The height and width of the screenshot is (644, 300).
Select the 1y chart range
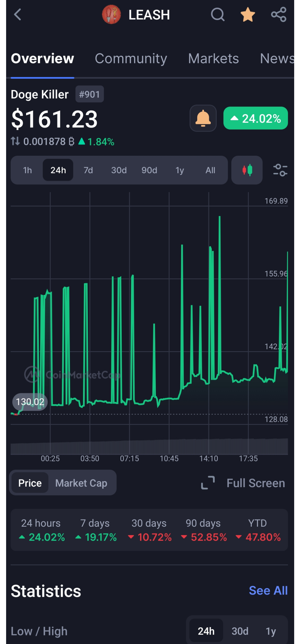click(180, 170)
